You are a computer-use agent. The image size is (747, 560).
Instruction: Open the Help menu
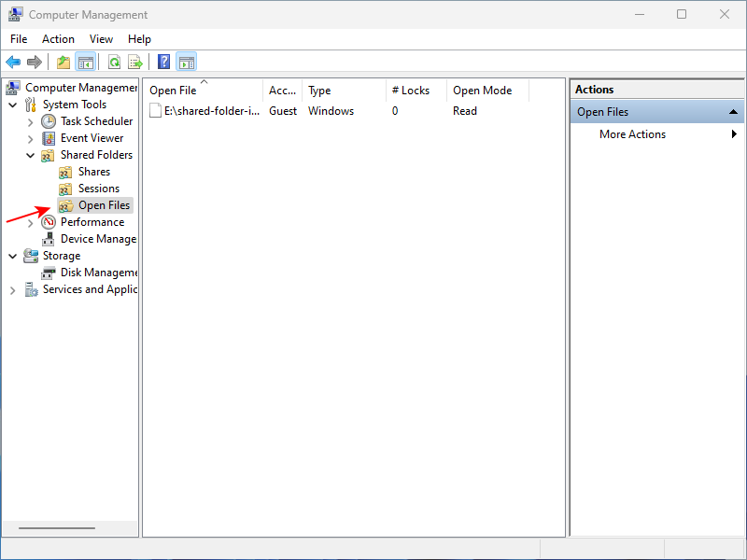[x=139, y=39]
